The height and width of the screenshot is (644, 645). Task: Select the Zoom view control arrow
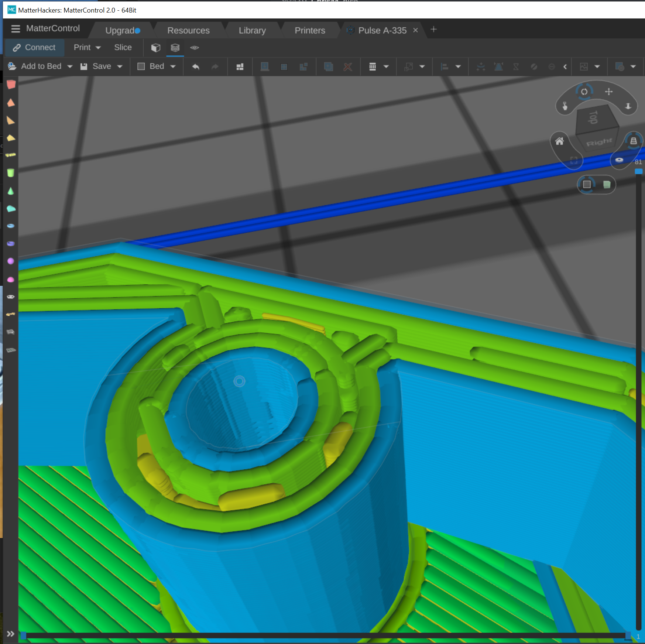tap(628, 106)
